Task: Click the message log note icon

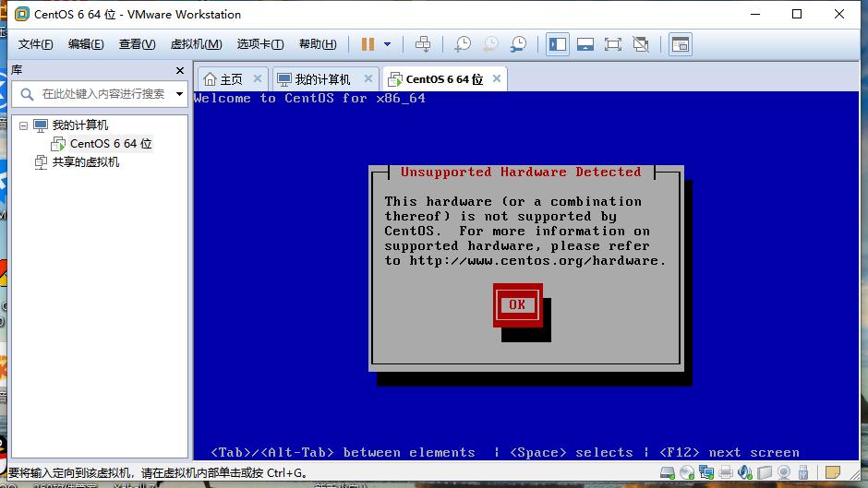Action: tap(833, 472)
